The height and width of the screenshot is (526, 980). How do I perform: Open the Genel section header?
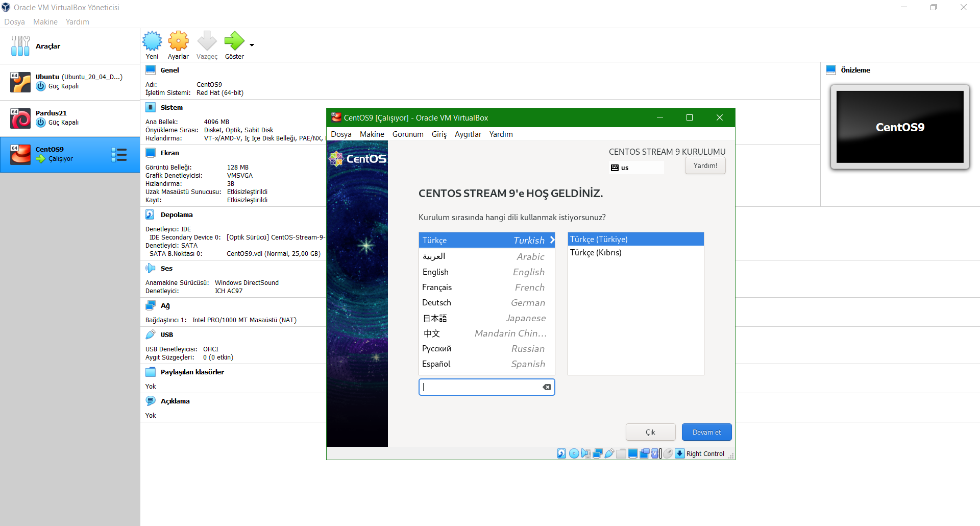tap(169, 70)
